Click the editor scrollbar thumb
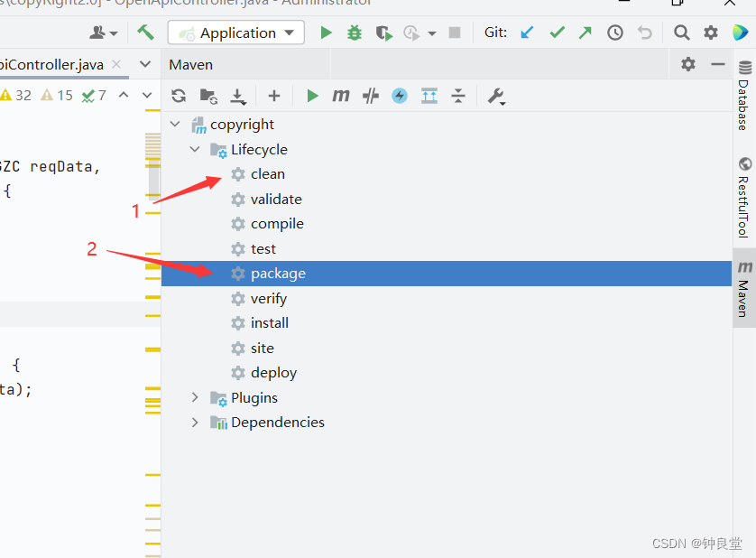 [x=153, y=180]
